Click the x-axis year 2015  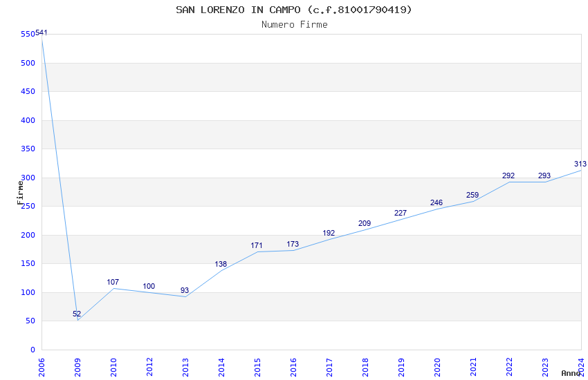257,368
